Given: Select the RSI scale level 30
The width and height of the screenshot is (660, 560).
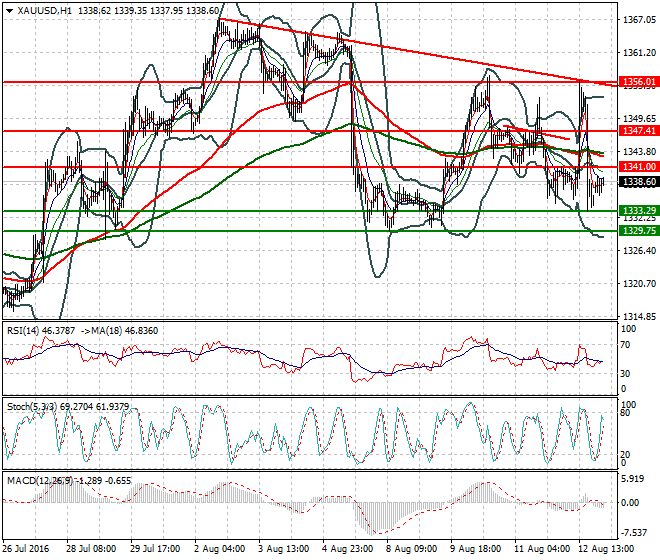Looking at the screenshot, I should click(625, 373).
